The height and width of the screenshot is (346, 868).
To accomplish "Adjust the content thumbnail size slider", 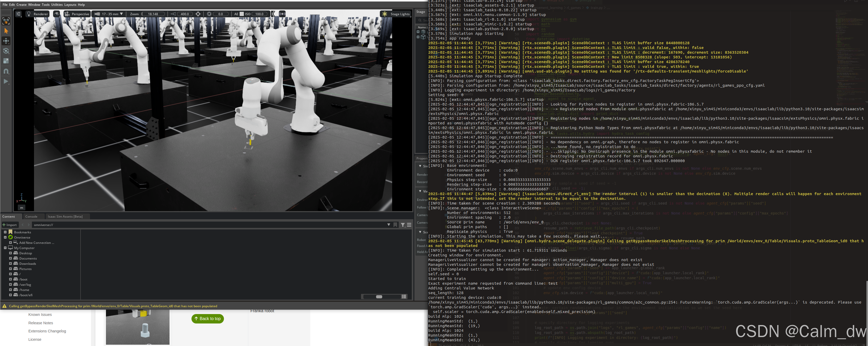I will [379, 296].
